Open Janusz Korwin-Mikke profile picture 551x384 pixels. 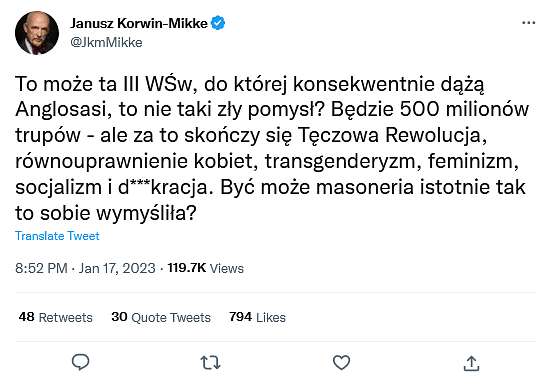pyautogui.click(x=37, y=33)
